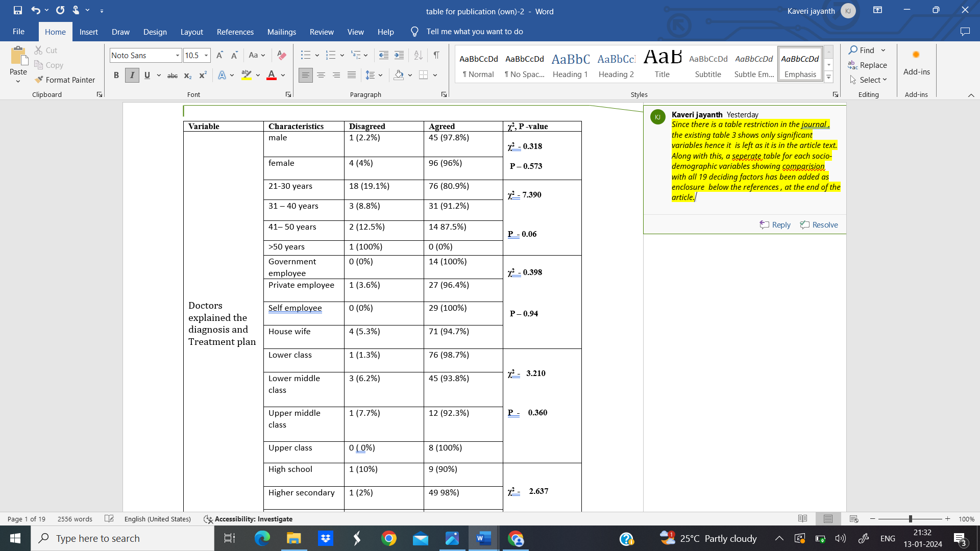Screen dimensions: 980x551
Task: Reply to Kaveri jayanth's comment
Action: (x=775, y=224)
